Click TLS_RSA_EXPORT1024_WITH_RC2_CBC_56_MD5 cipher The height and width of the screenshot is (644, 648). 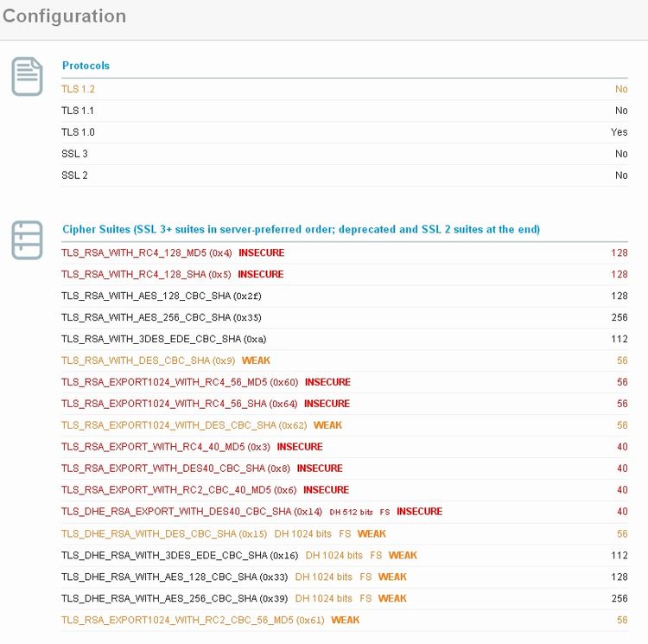click(193, 620)
